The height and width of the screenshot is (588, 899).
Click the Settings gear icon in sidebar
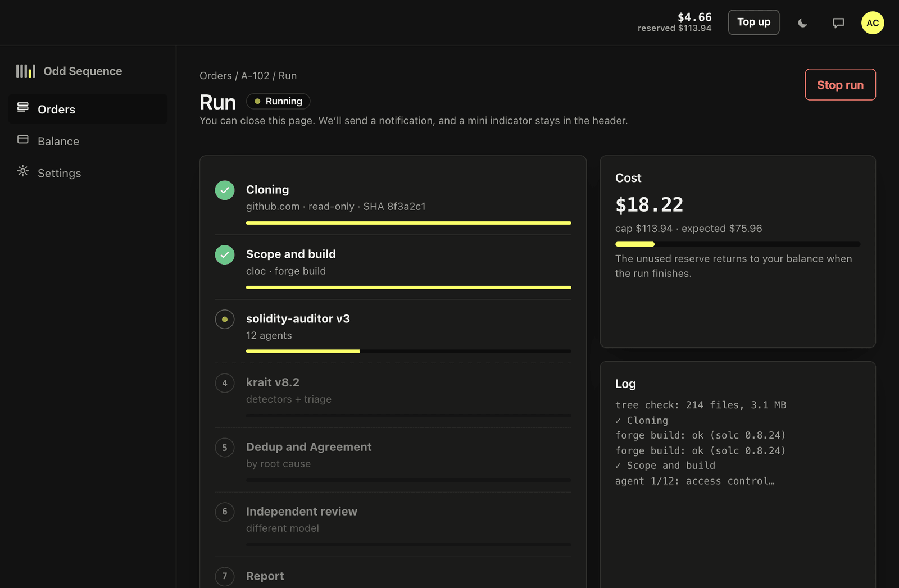(22, 171)
